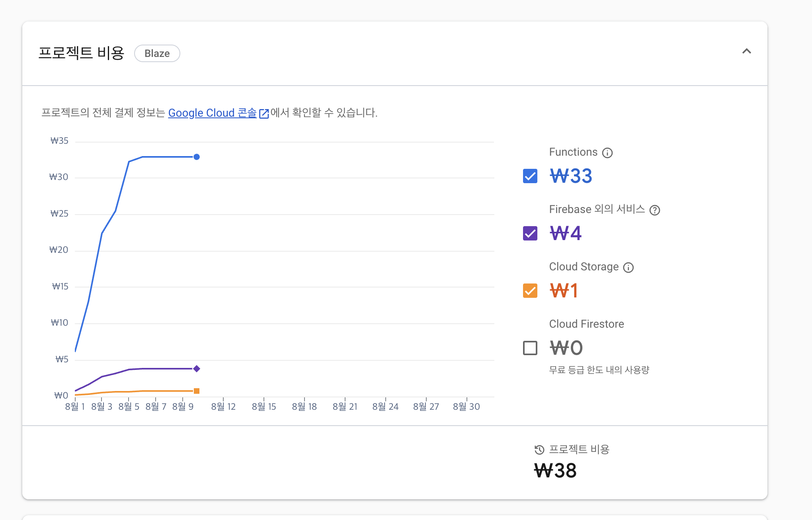Click the orange square marker on chart
812x520 pixels.
(197, 391)
